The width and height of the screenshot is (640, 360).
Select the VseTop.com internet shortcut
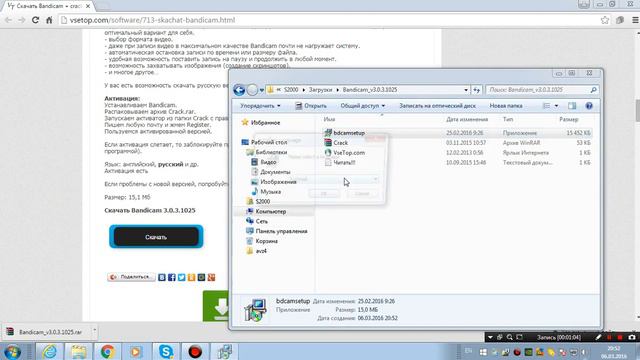(x=349, y=153)
